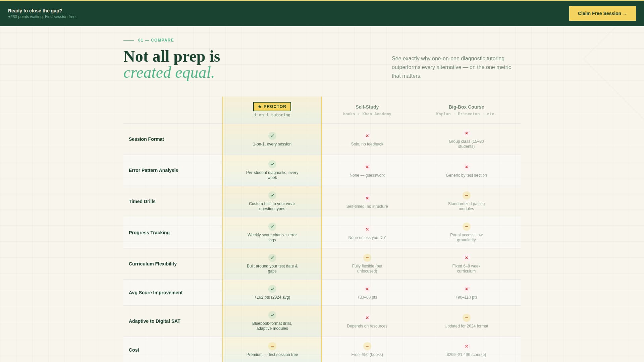Click the yellow dash above 'Premium — first session free'
Viewport: 644px width, 362px height.
pos(272,346)
